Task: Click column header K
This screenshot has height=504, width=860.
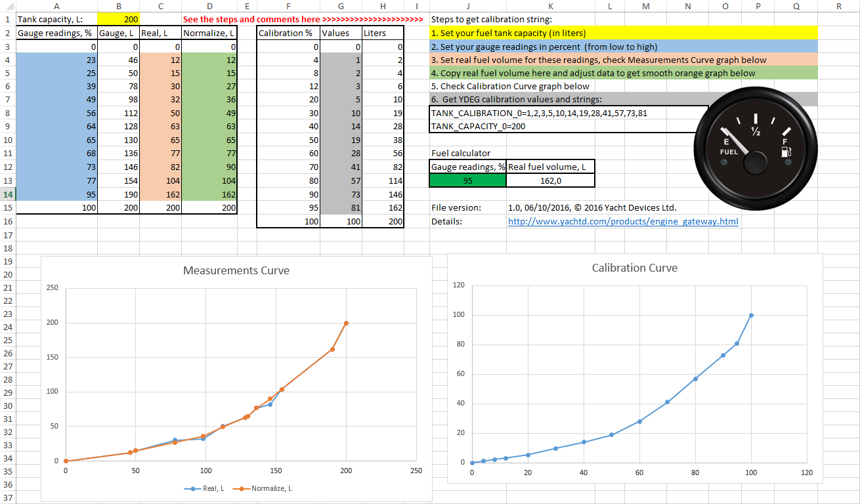Action: coord(551,6)
